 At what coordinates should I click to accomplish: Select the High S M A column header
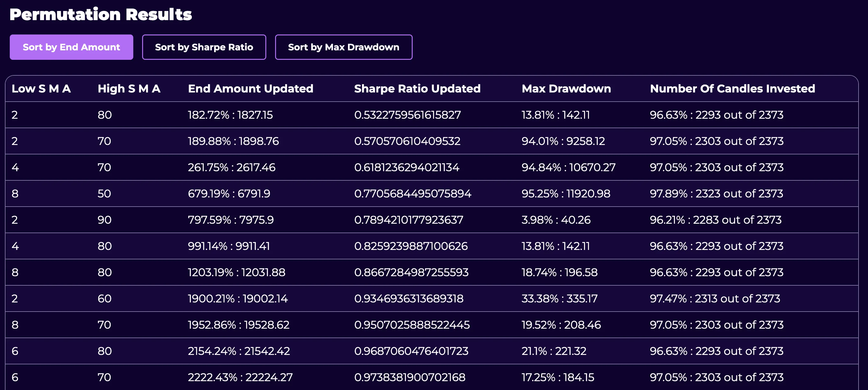coord(129,89)
